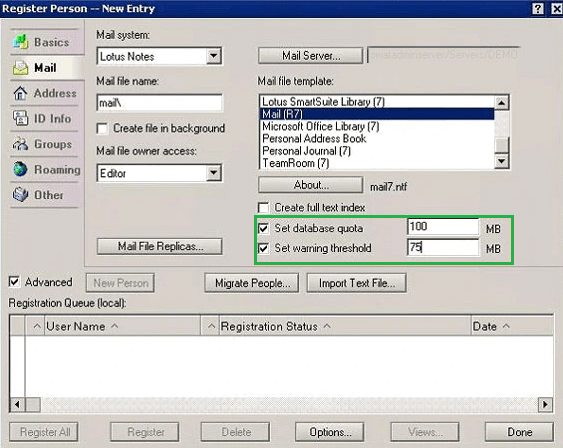The image size is (563, 448).
Task: Click the Basics tab icon
Action: coord(20,42)
